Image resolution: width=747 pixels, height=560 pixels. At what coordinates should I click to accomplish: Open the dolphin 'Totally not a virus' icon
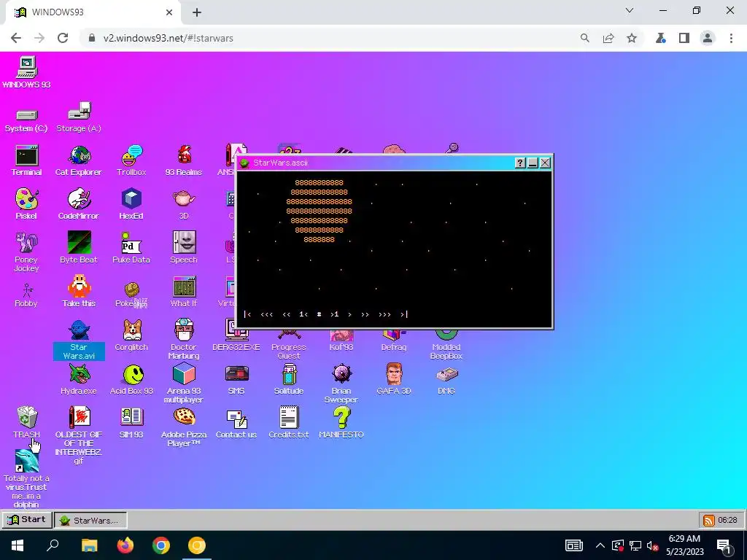(27, 461)
